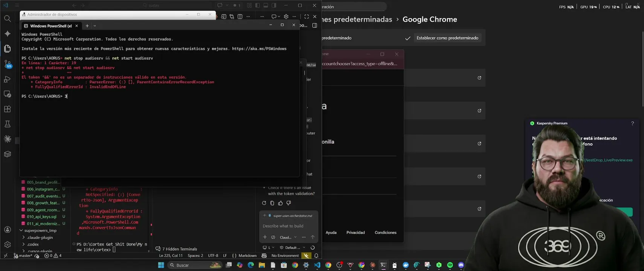Select the Windows PowerShell tab

[x=51, y=26]
